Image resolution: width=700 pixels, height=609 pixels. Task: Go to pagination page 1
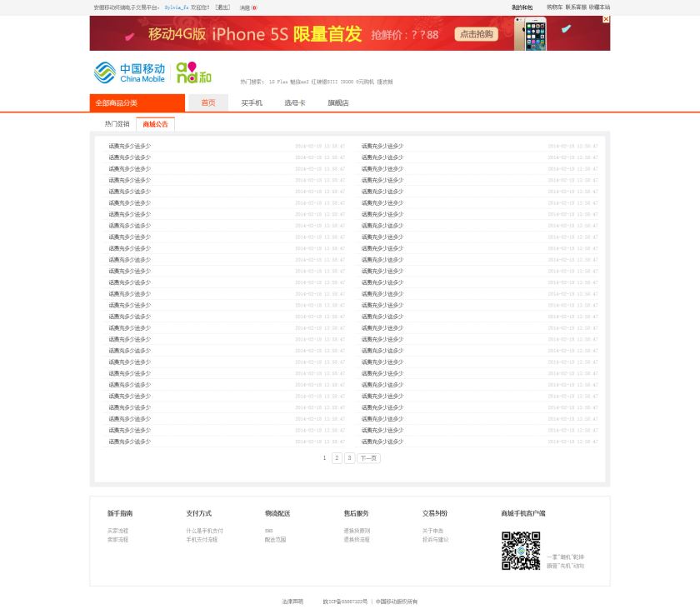(324, 457)
